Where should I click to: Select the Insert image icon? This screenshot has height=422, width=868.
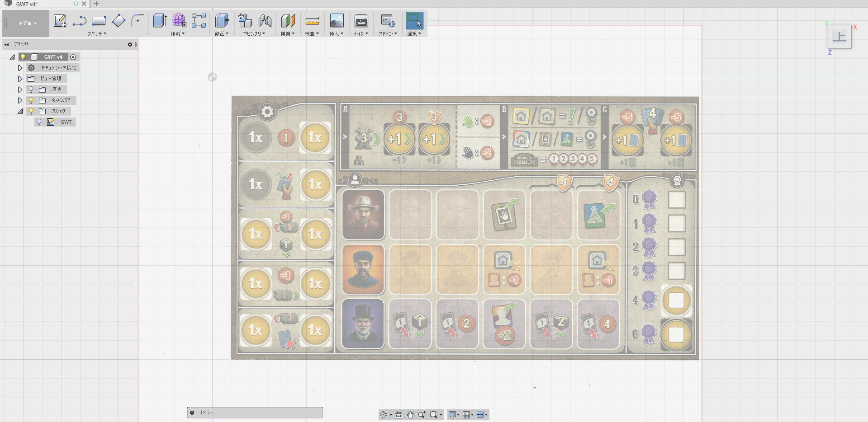(x=337, y=21)
